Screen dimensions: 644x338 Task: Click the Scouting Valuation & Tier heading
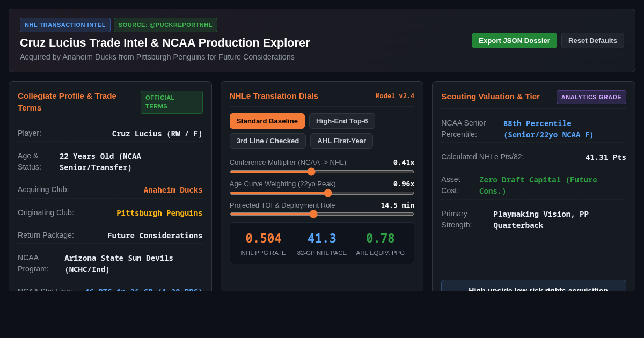[491, 97]
